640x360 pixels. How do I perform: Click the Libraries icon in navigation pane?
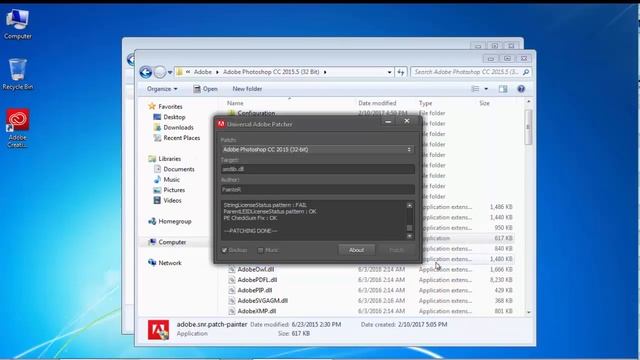click(x=152, y=159)
